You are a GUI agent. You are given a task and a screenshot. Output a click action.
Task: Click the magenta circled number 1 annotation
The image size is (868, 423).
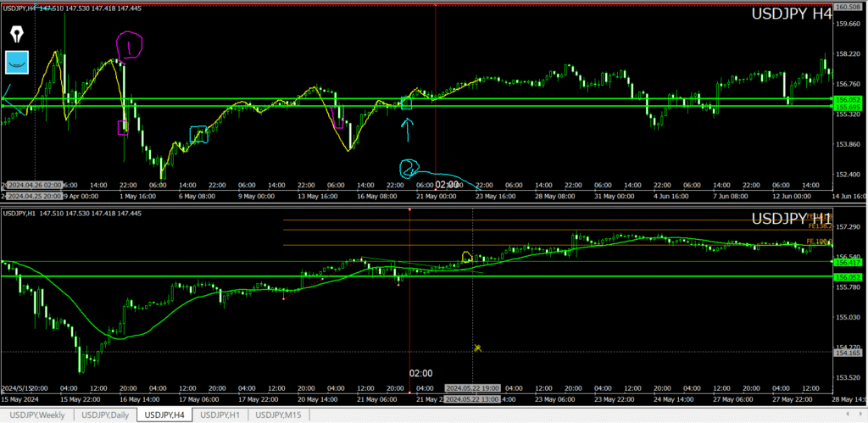coord(128,47)
